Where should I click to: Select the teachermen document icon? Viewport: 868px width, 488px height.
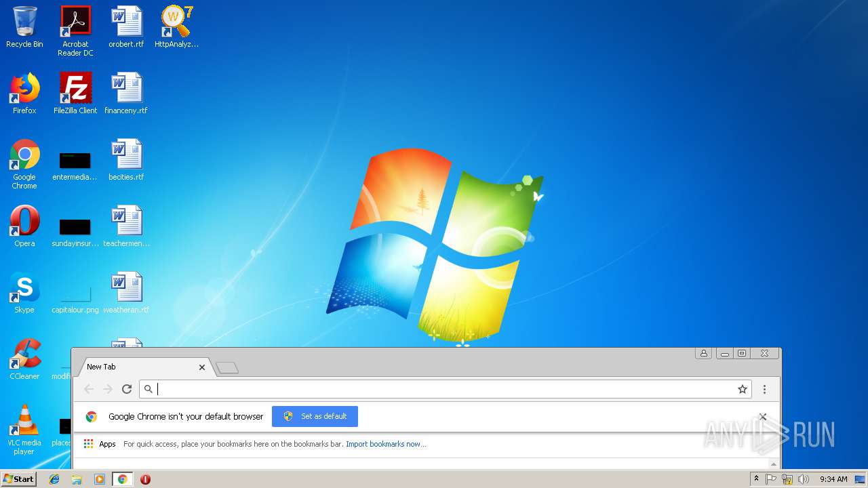(x=126, y=226)
